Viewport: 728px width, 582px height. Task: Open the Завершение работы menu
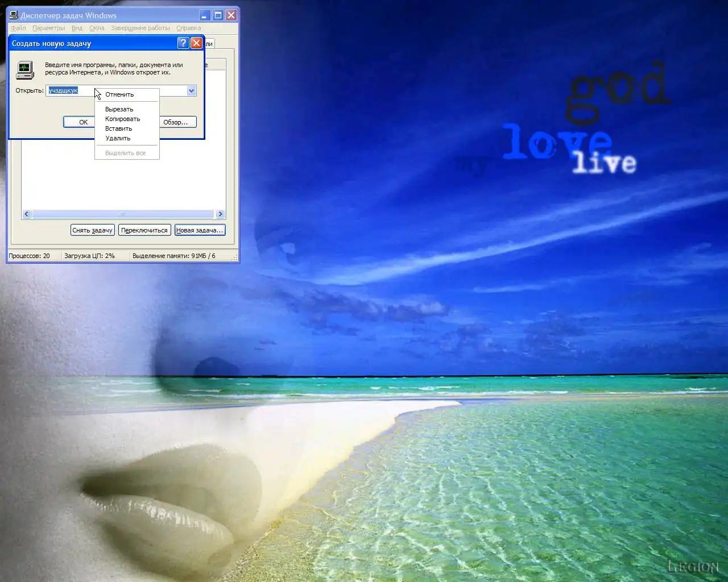click(x=140, y=28)
